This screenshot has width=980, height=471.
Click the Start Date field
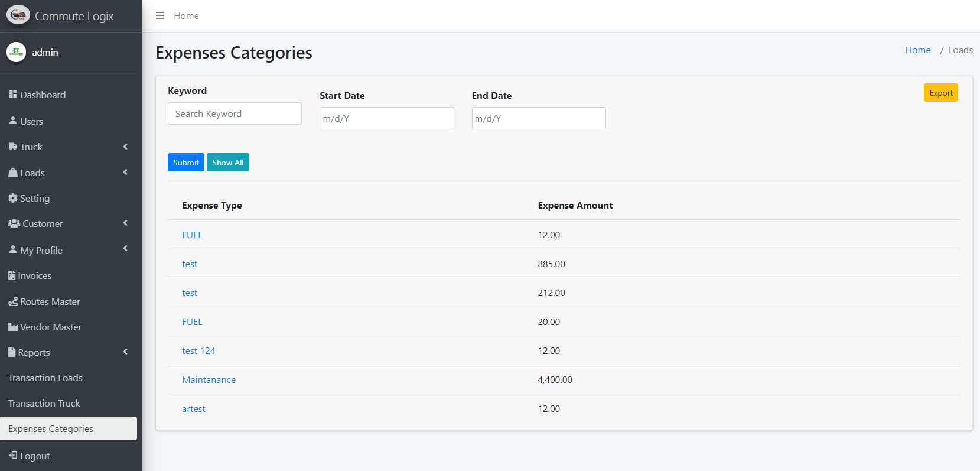pos(386,118)
